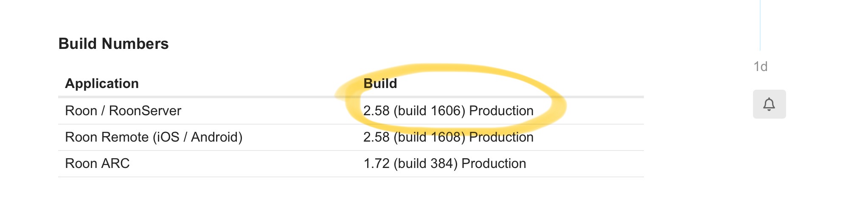The width and height of the screenshot is (868, 199).
Task: Click the vertical timeline line above "1d"
Action: [x=760, y=26]
